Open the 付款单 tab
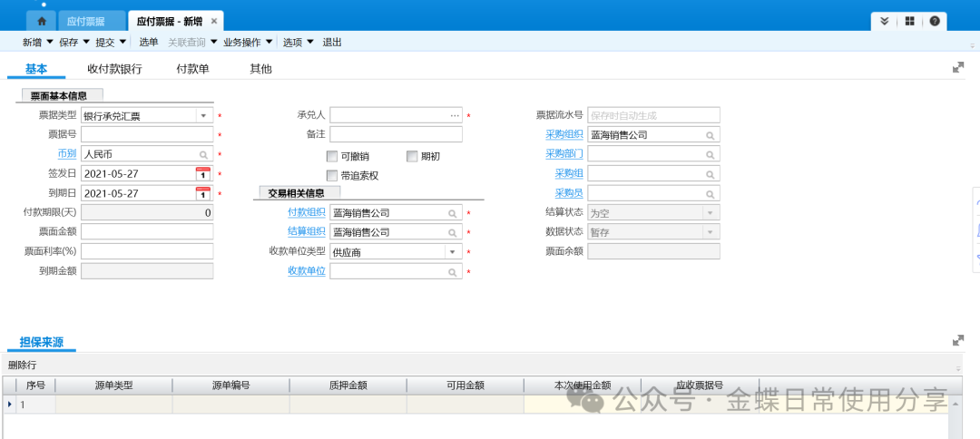The height and width of the screenshot is (439, 980). [192, 68]
